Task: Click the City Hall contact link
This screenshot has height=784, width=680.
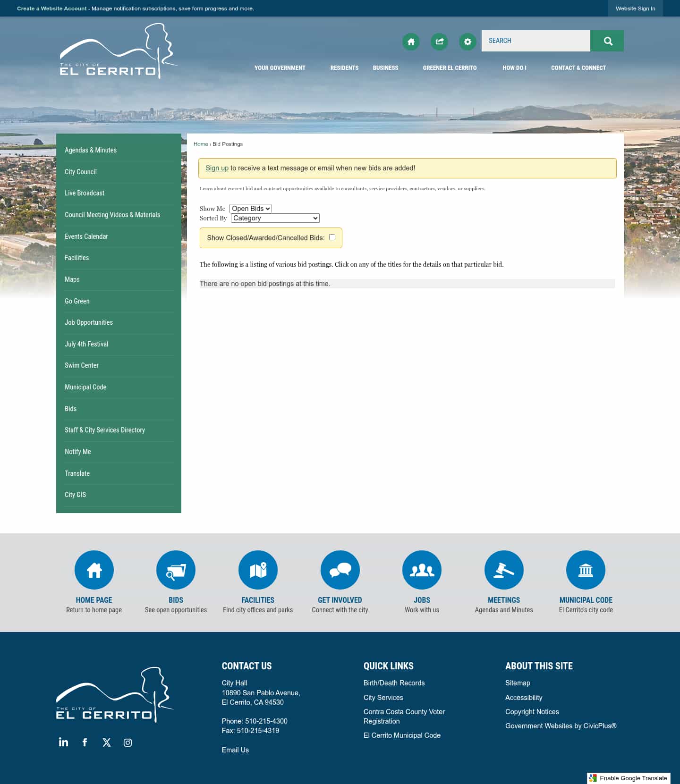Action: tap(234, 683)
